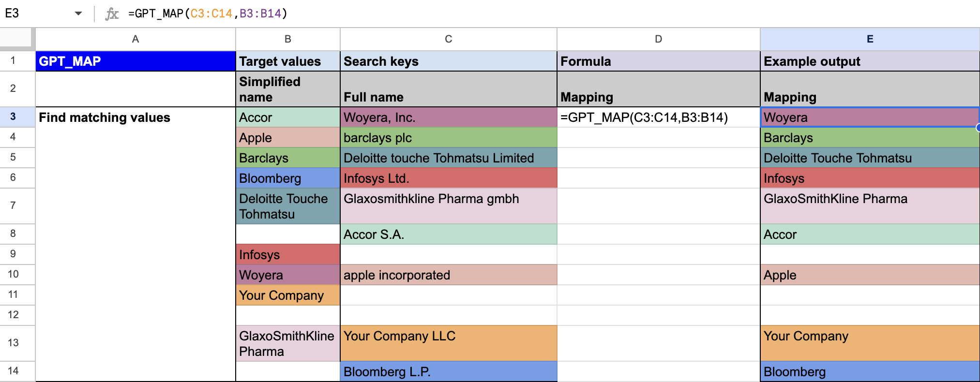Viewport: 980px width, 382px height.
Task: Click the 'Example output' header cell
Action: tap(870, 61)
